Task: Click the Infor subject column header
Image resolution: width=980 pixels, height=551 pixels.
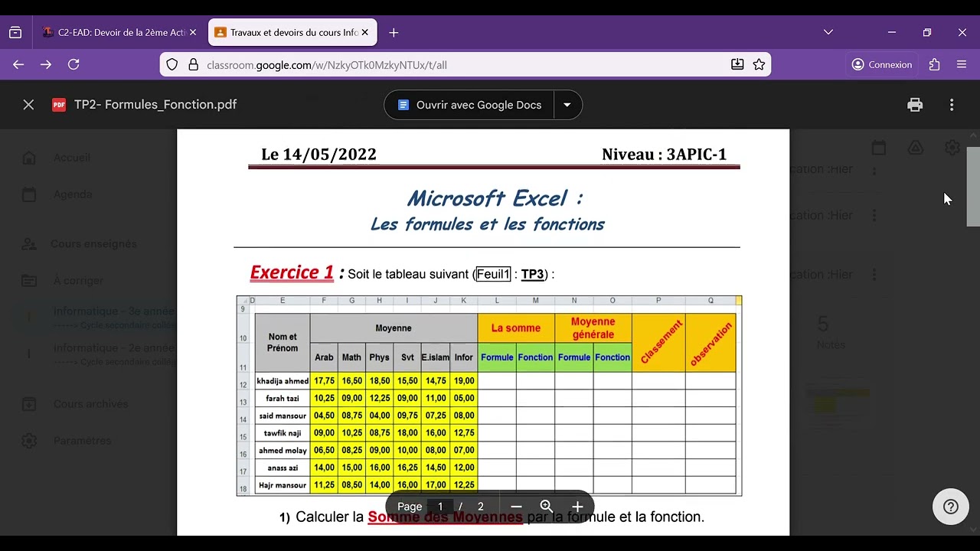Action: (x=463, y=357)
